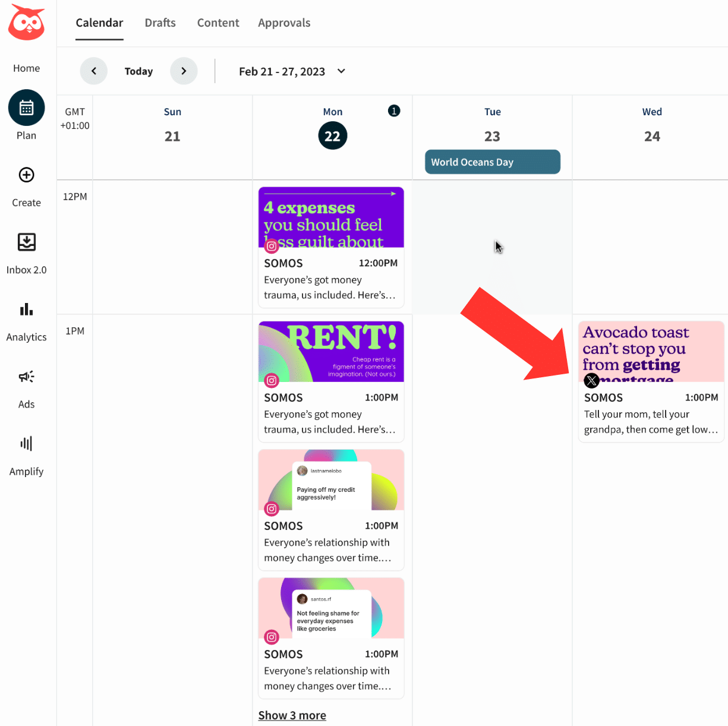This screenshot has width=728, height=726.
Task: Open Inbox 2.0 from the sidebar
Action: 26,242
